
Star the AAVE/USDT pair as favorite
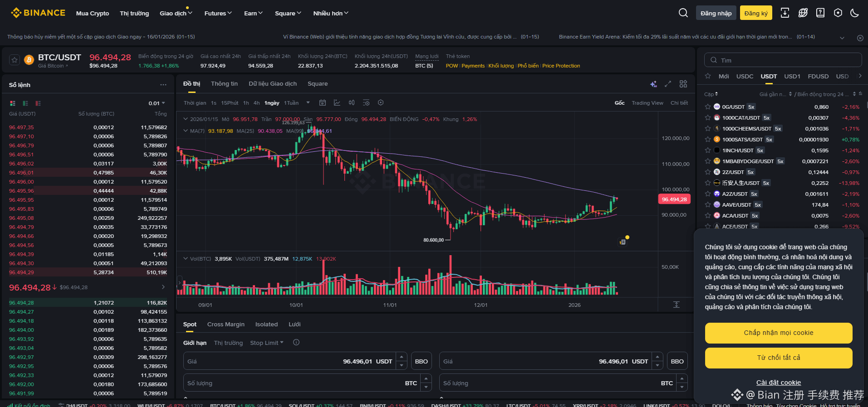coord(708,205)
